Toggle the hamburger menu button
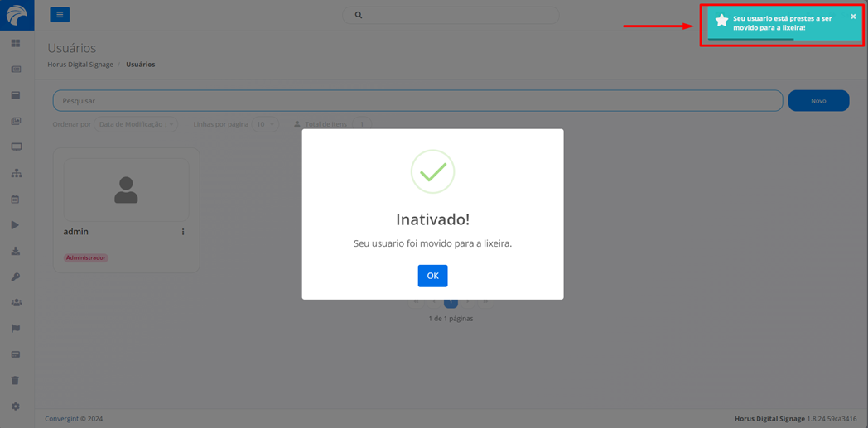The height and width of the screenshot is (428, 868). (x=60, y=15)
